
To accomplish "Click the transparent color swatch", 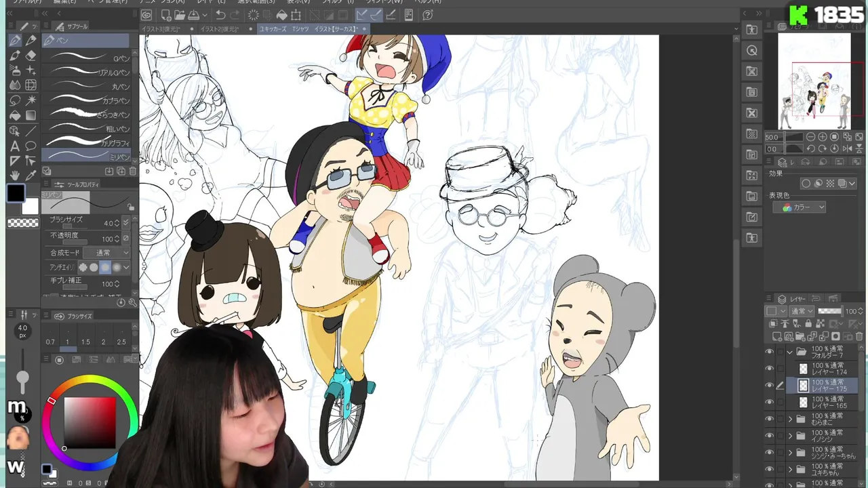I will point(22,223).
